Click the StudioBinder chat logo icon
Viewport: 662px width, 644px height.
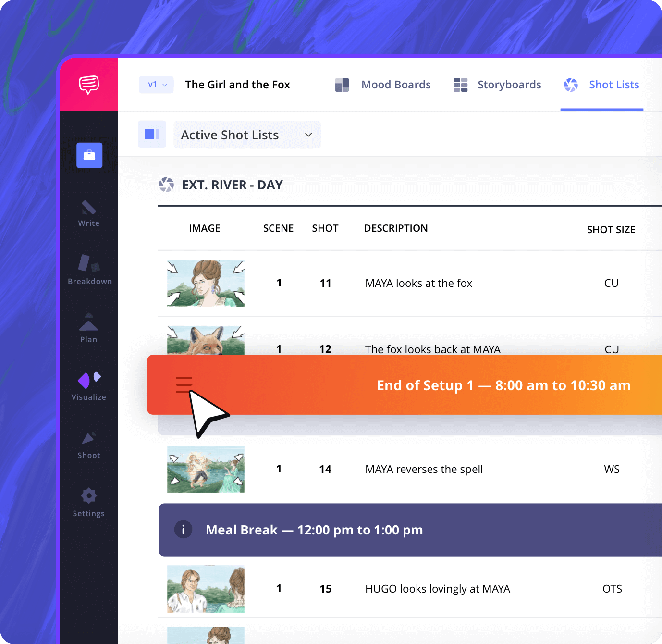pyautogui.click(x=89, y=85)
